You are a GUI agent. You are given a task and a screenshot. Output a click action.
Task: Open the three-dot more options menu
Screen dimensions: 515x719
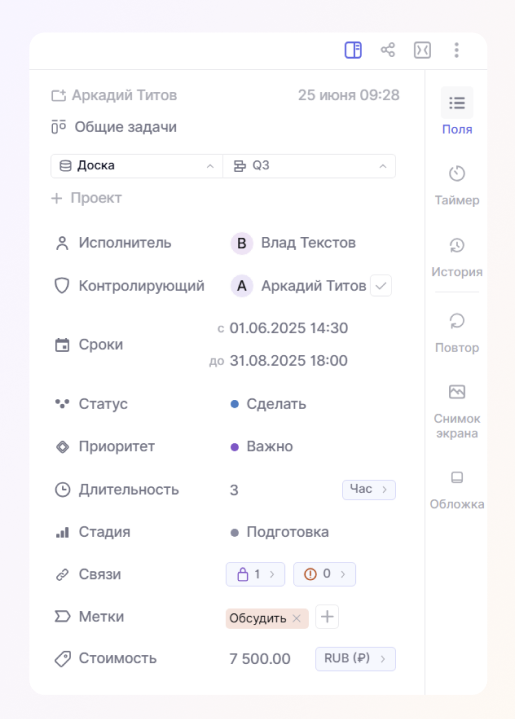coord(456,50)
